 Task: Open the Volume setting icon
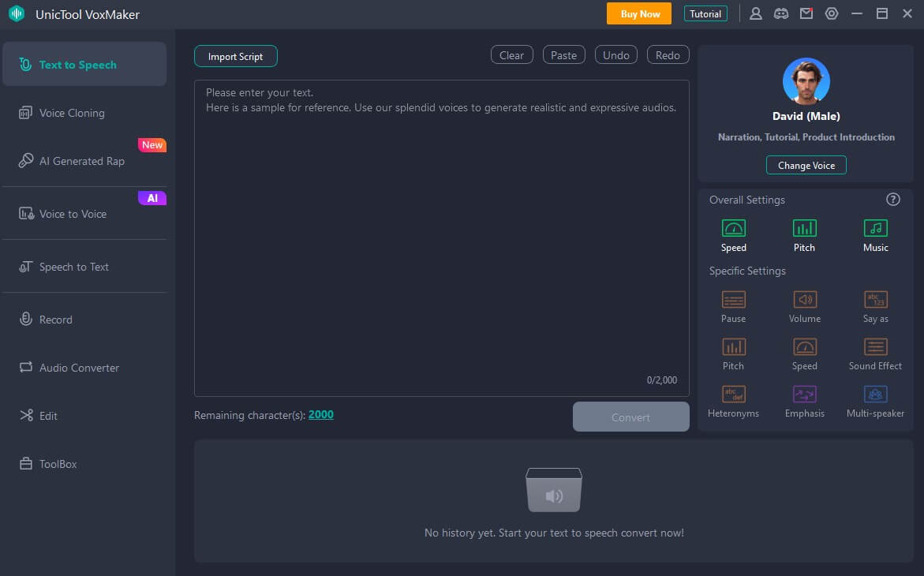click(804, 300)
